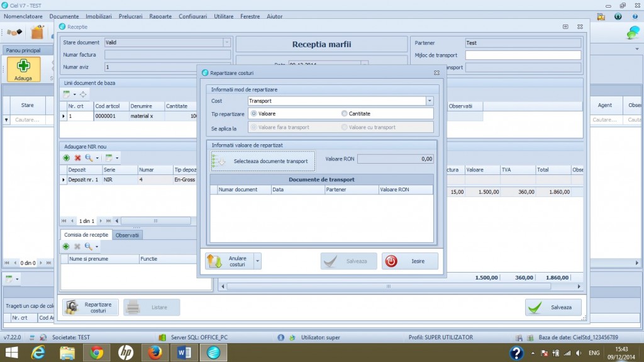Image resolution: width=644 pixels, height=362 pixels.
Task: Click horizontal scrollbar under NIR grid
Action: (156, 221)
